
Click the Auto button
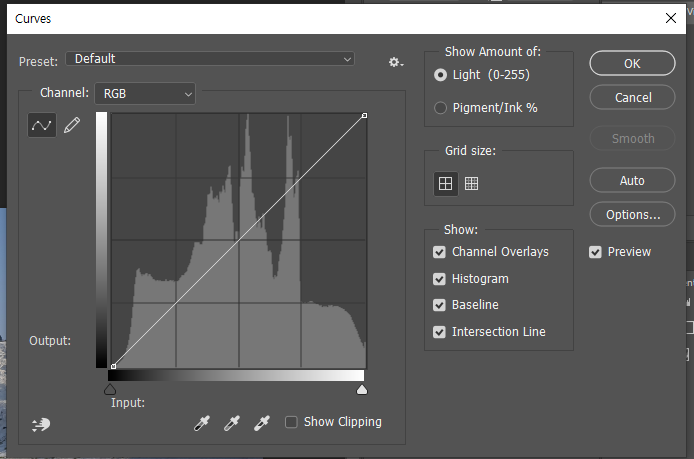click(x=632, y=180)
